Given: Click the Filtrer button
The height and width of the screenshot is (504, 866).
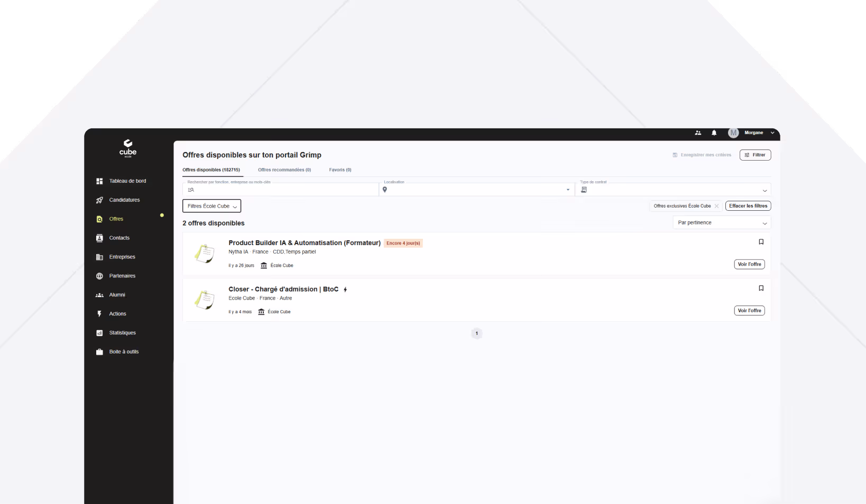Looking at the screenshot, I should click(x=755, y=155).
